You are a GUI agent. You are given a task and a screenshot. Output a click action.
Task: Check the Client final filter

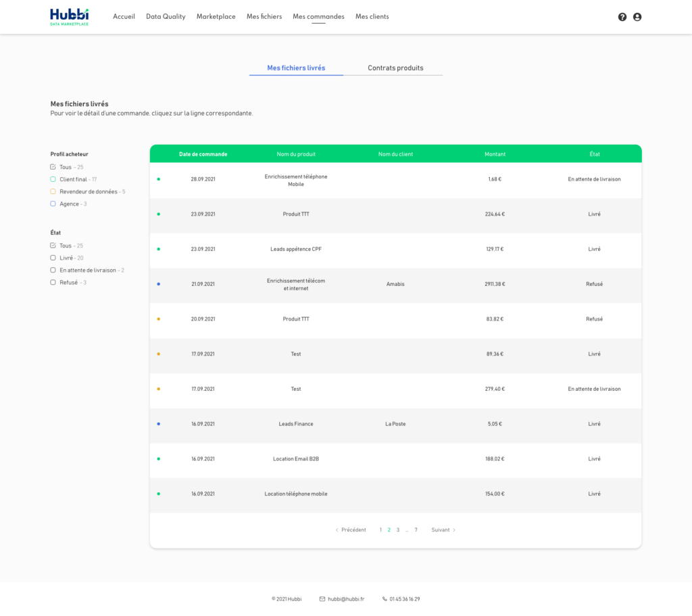point(53,179)
